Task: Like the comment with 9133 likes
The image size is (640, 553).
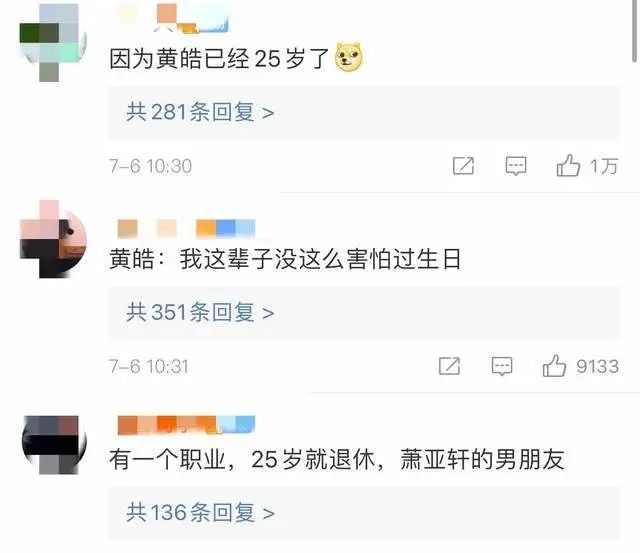Action: (554, 366)
